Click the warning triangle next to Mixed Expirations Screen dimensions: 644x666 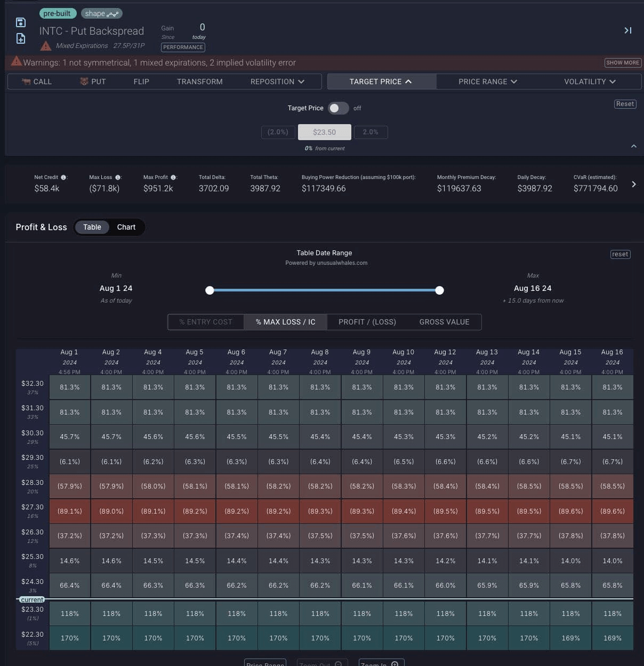pyautogui.click(x=46, y=46)
